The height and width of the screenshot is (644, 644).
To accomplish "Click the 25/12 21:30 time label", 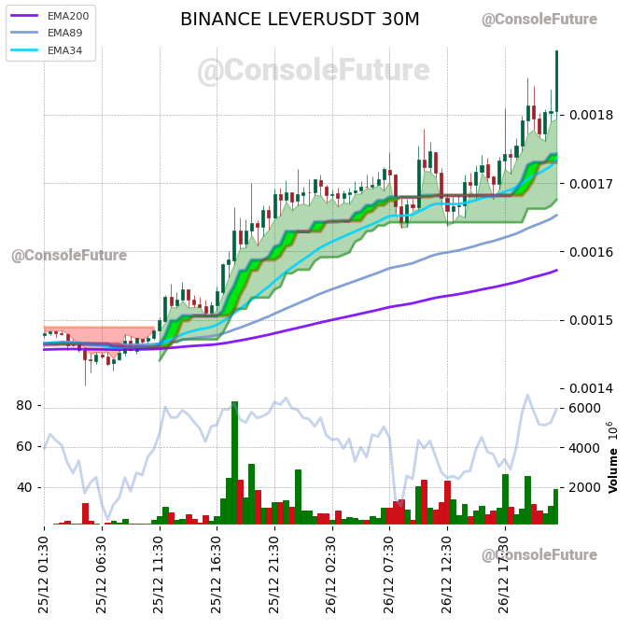I will click(274, 575).
